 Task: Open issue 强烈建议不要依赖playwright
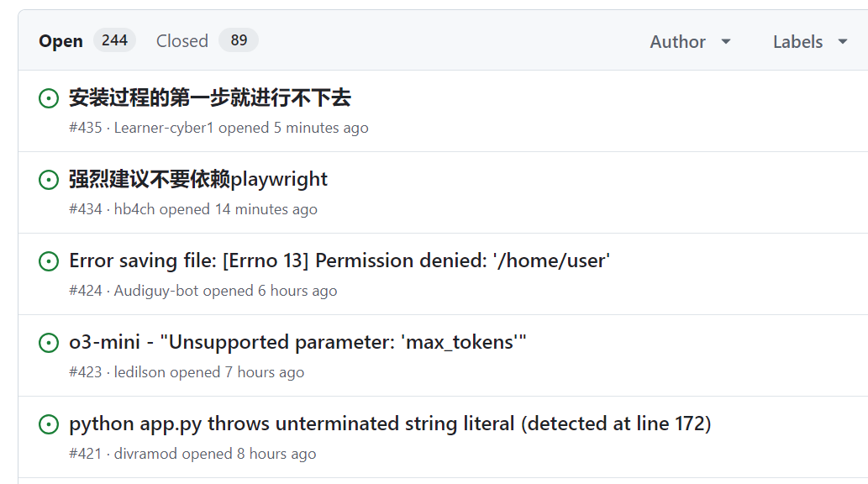[198, 180]
